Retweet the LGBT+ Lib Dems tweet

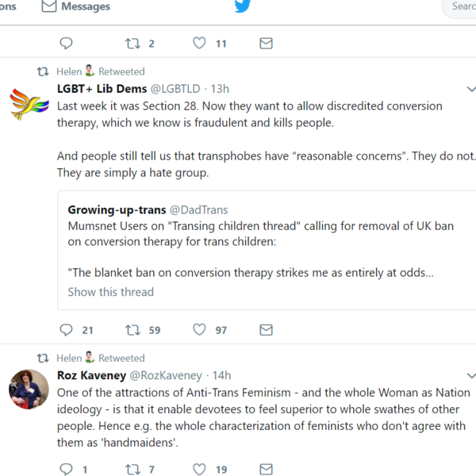[x=132, y=330]
